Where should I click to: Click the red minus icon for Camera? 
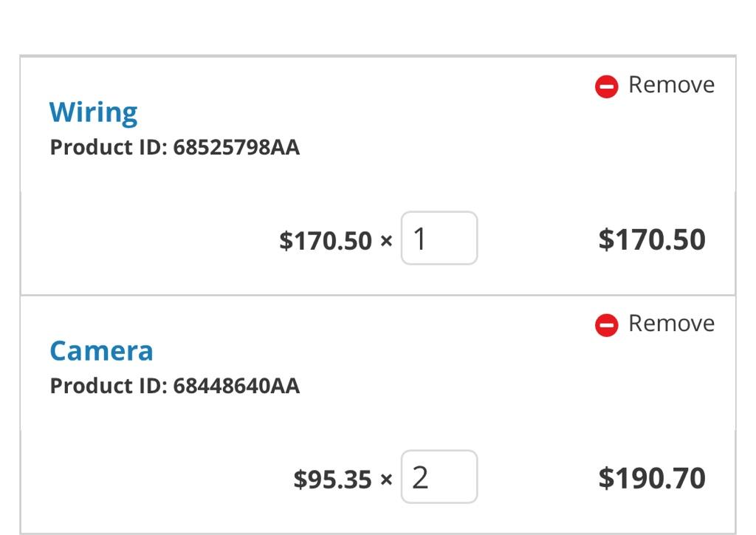pyautogui.click(x=606, y=325)
